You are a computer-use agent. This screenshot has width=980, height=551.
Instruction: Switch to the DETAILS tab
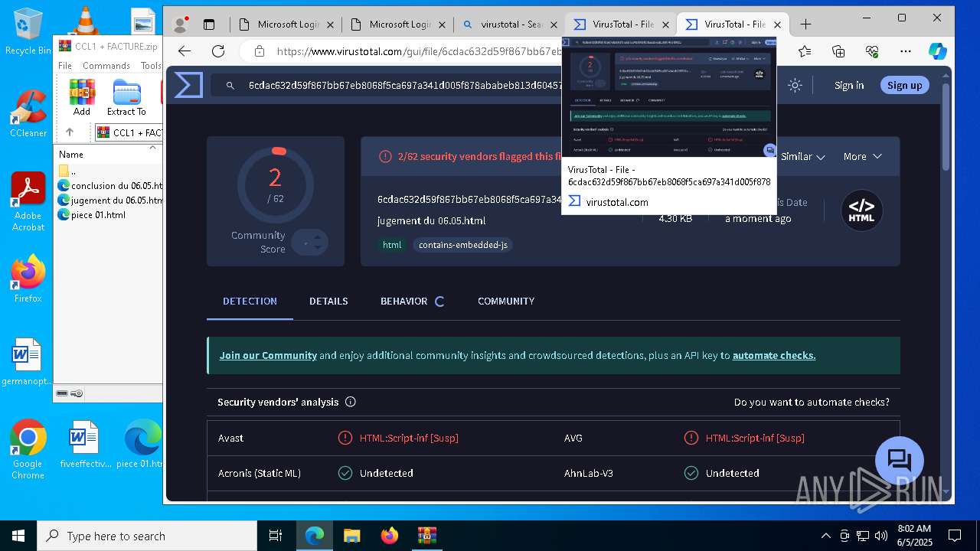328,301
